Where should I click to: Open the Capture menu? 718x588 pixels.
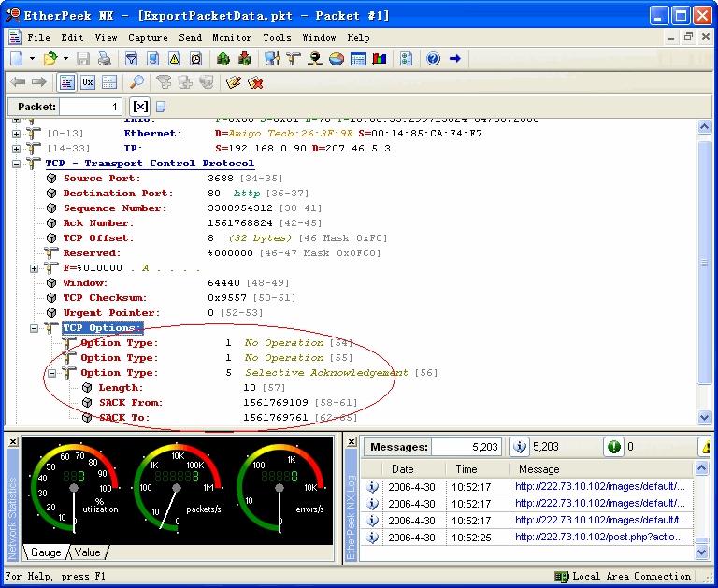coord(148,37)
